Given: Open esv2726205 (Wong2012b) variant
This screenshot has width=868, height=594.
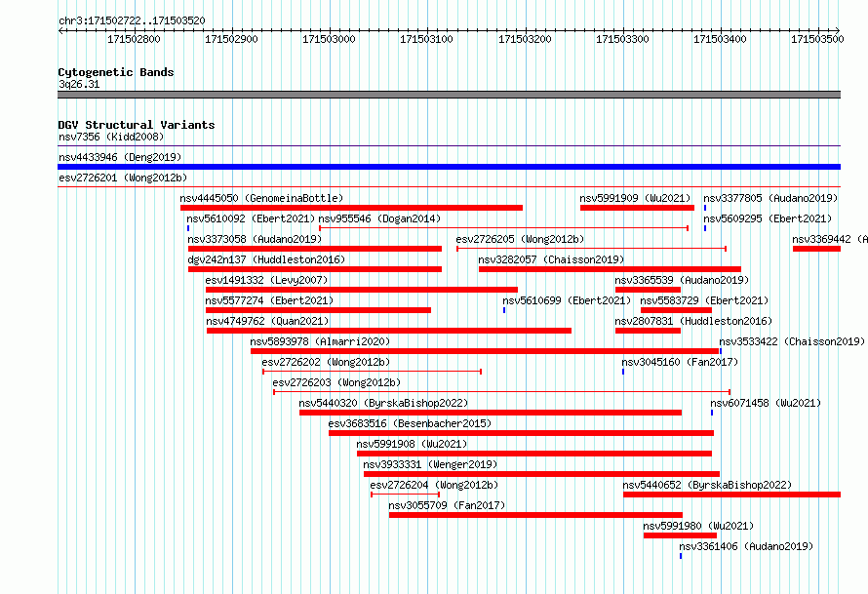Looking at the screenshot, I should tap(521, 239).
